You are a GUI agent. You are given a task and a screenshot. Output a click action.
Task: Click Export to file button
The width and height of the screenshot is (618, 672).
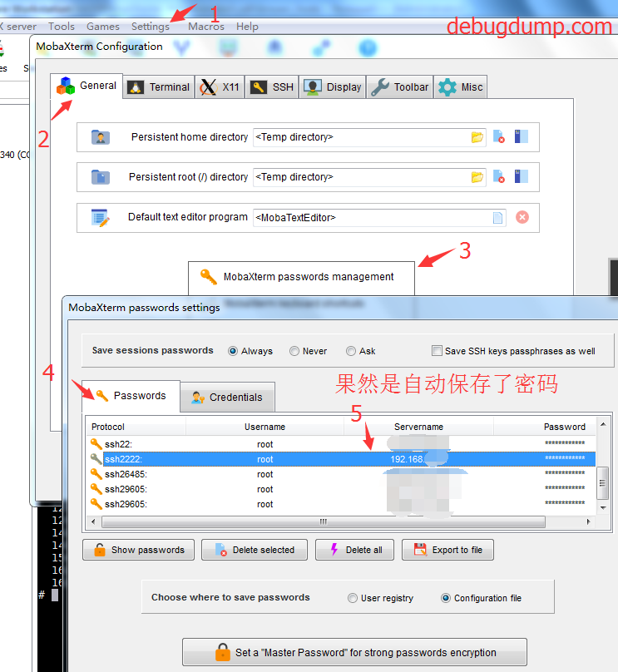pyautogui.click(x=447, y=550)
